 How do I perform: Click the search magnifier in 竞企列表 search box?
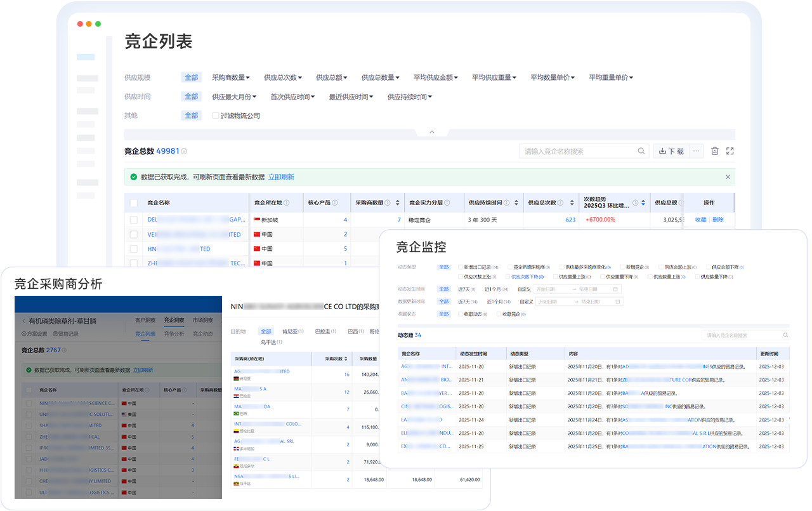click(x=641, y=151)
